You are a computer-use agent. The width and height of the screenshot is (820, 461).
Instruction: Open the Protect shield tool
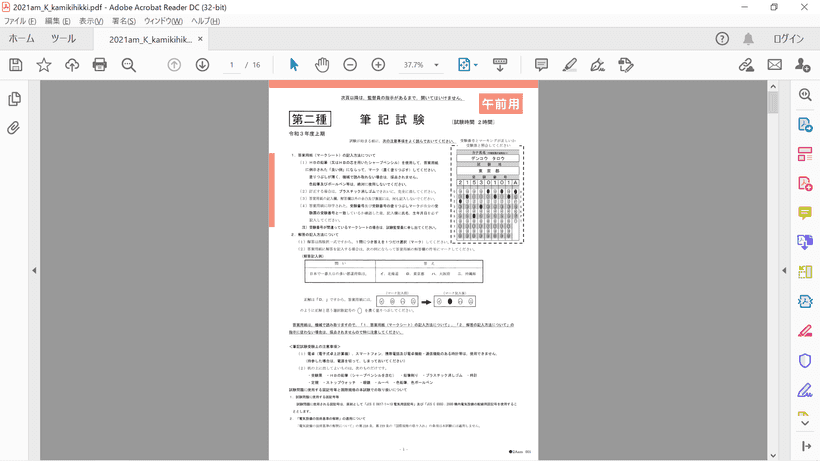[x=805, y=361]
